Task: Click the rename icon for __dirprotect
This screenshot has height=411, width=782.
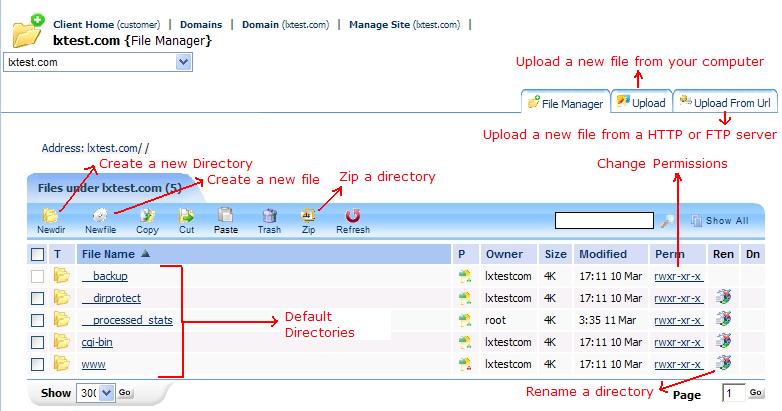Action: point(723,297)
